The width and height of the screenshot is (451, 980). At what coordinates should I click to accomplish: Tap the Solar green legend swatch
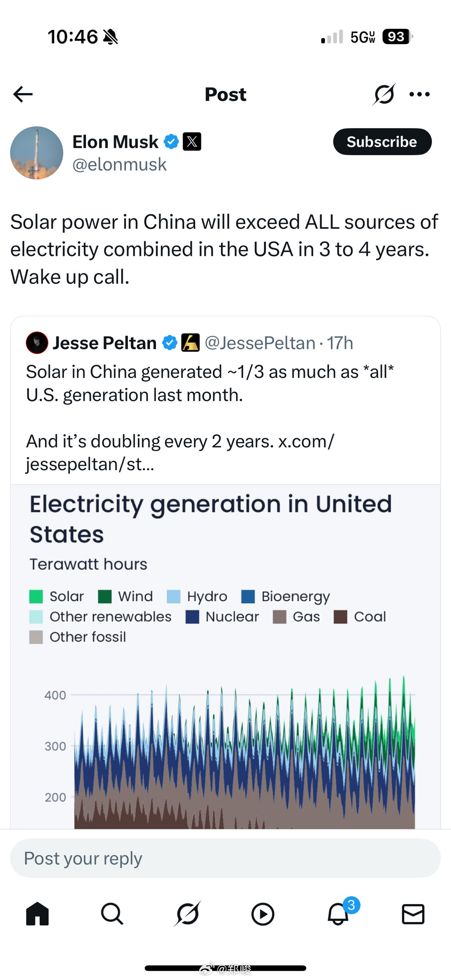(36, 597)
